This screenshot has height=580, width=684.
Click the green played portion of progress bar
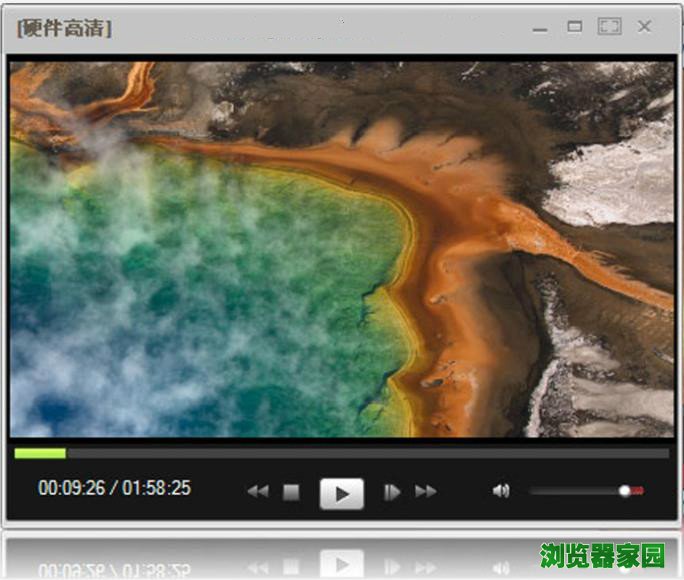point(40,453)
